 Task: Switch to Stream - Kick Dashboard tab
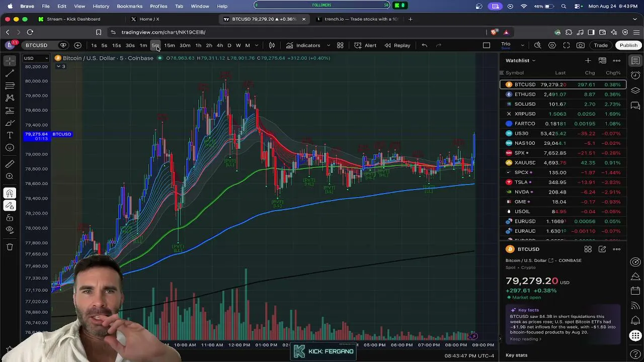point(73,19)
